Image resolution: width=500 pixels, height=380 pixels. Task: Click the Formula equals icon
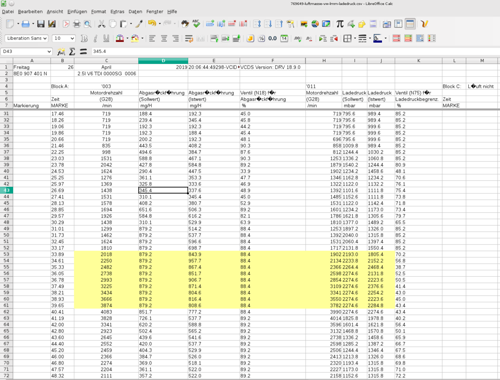tap(83, 52)
